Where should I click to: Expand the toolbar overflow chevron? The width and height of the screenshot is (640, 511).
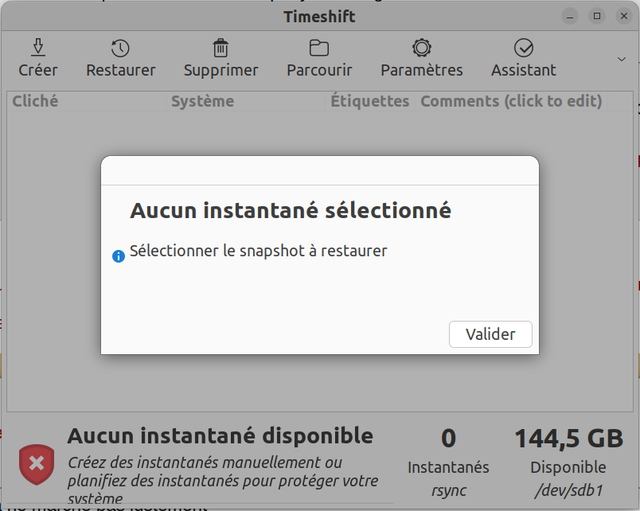pos(622,59)
